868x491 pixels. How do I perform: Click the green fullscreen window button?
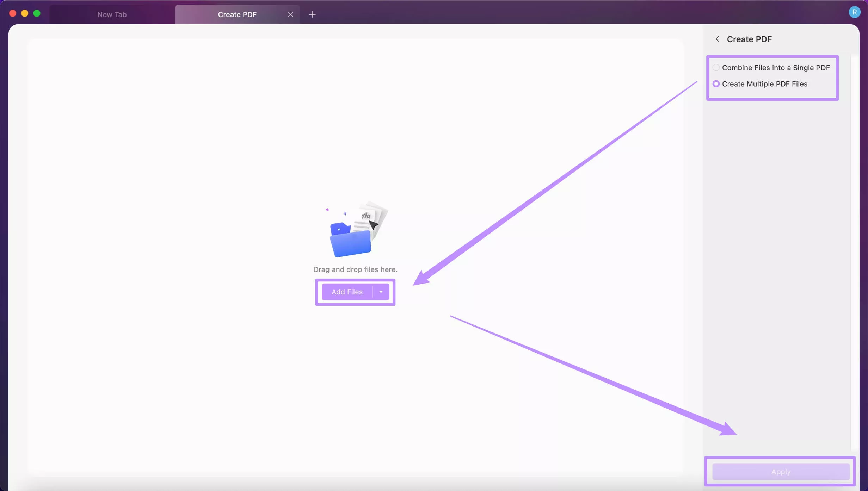click(x=37, y=13)
